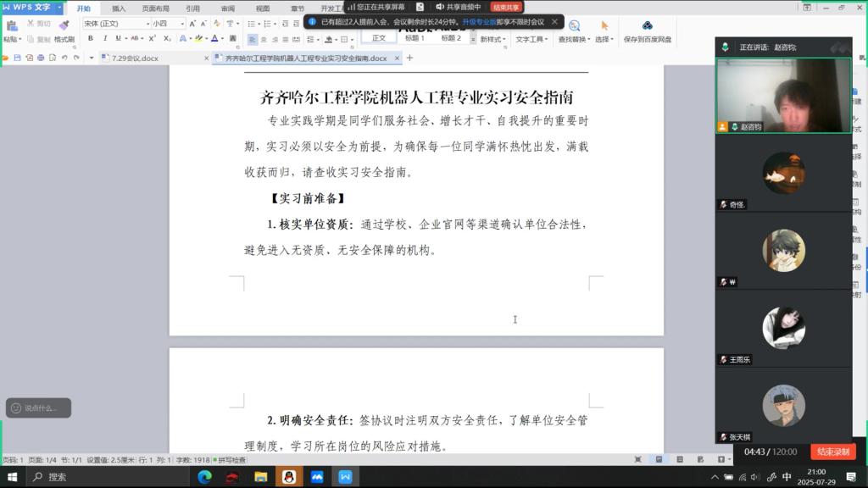This screenshot has width=868, height=488.
Task: Click the End Recording (结束录制) button
Action: tap(832, 452)
